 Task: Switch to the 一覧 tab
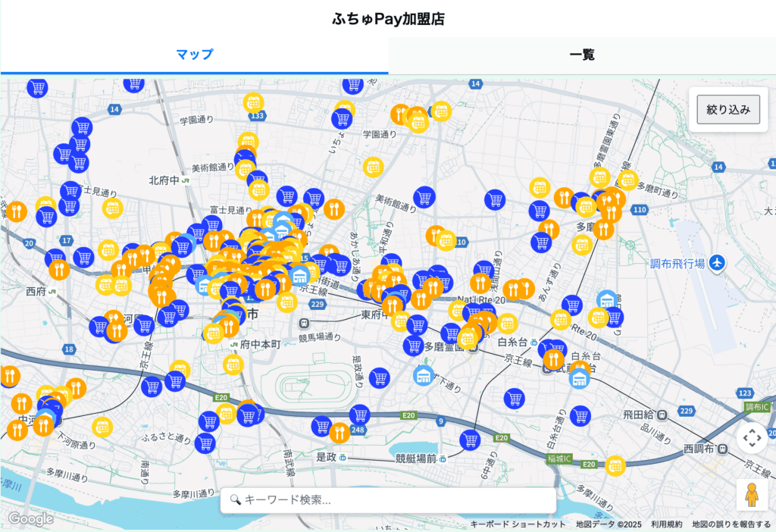[x=581, y=54]
